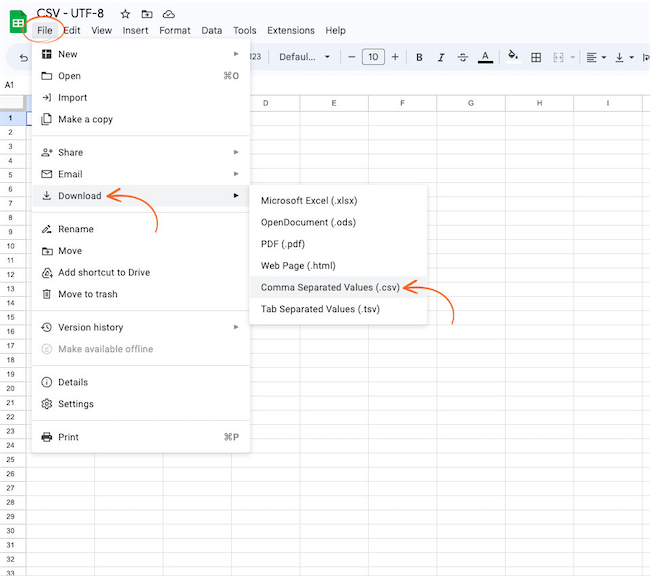Choose Open from the File menu
This screenshot has height=576, width=650.
[x=141, y=76]
